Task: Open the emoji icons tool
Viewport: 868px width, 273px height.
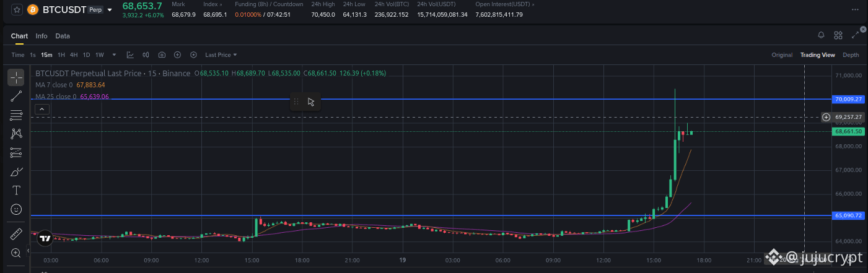Action: [x=16, y=209]
